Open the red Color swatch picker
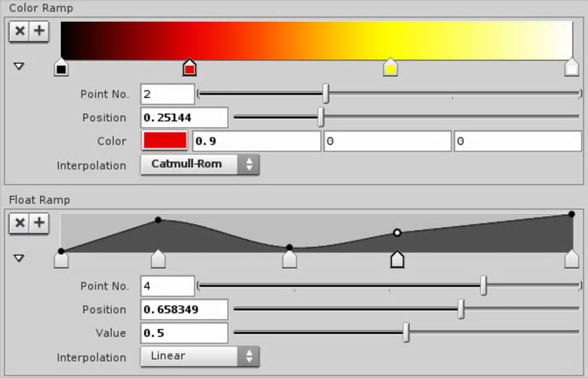This screenshot has height=378, width=588. (x=165, y=141)
